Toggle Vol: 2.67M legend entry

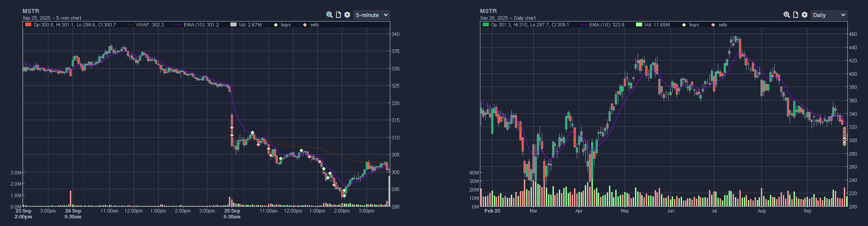click(246, 25)
